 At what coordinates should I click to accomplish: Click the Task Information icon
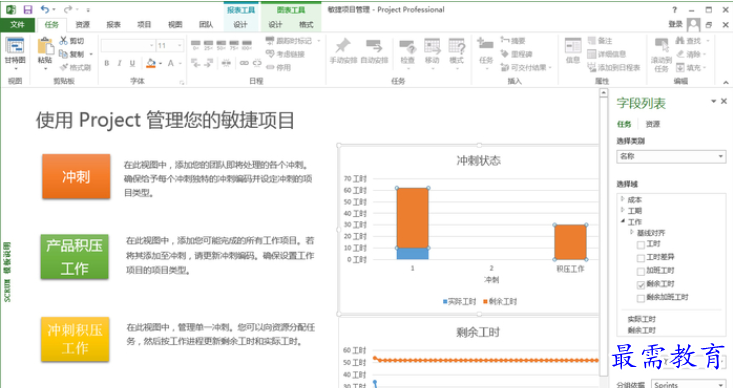point(573,47)
